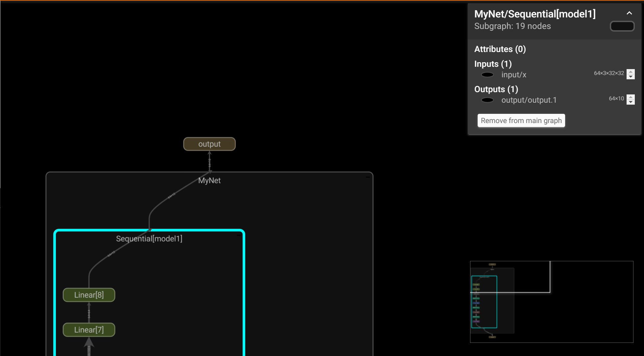Collapse the info card with the chevron
The width and height of the screenshot is (644, 356).
coord(629,13)
